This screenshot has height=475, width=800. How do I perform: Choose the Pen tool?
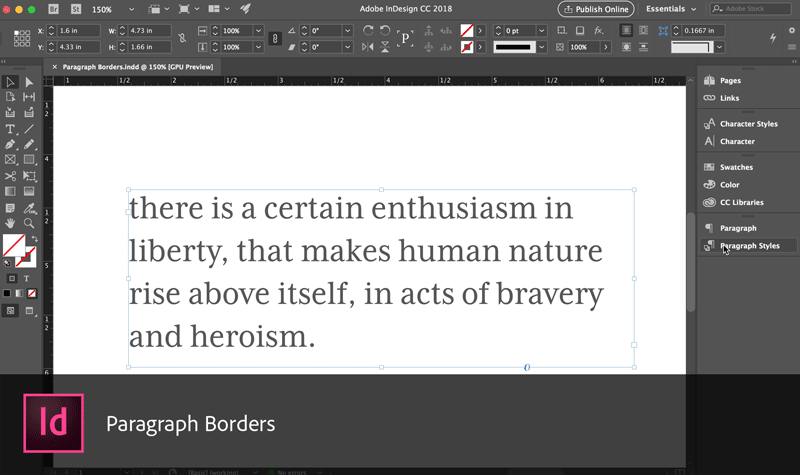[x=10, y=144]
